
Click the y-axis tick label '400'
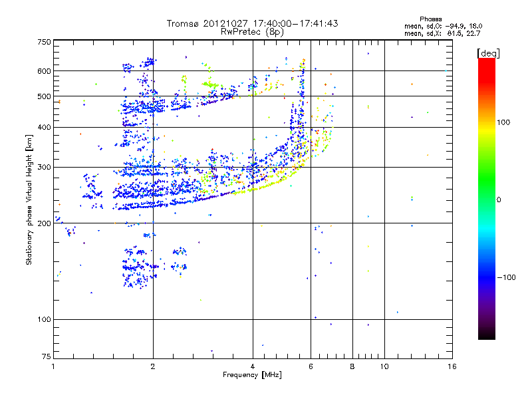pos(44,128)
